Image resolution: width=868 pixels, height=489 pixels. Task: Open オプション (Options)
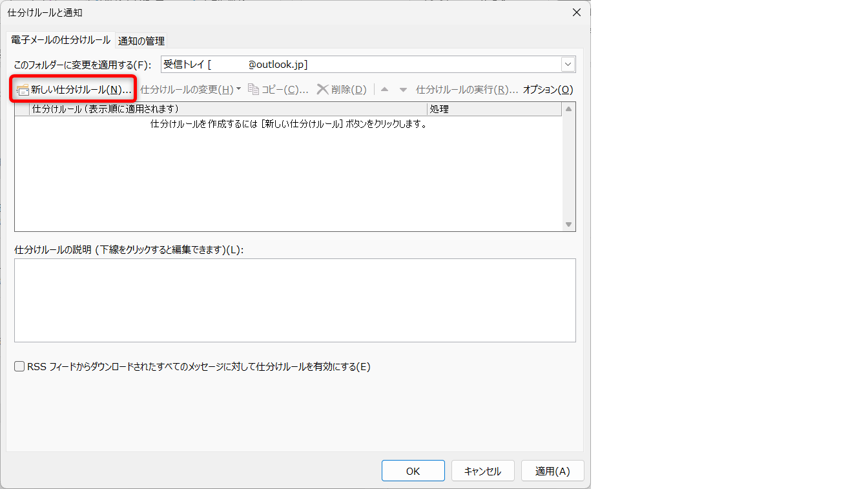pyautogui.click(x=548, y=90)
